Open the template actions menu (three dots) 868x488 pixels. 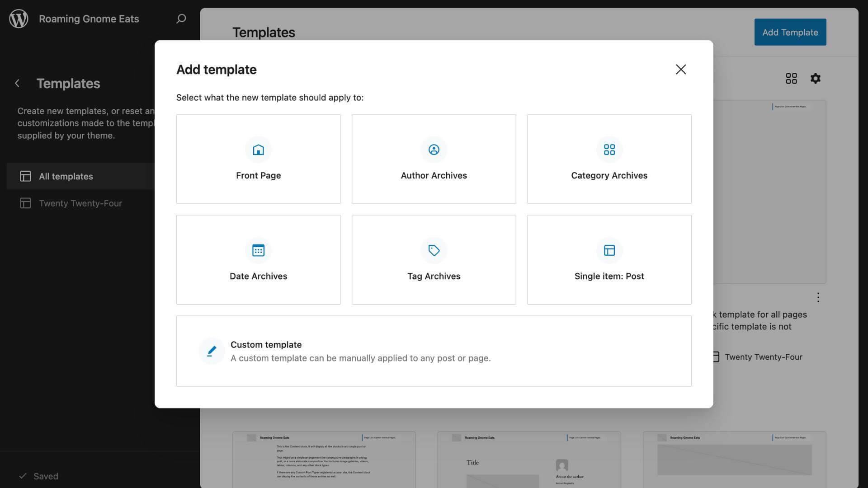click(818, 297)
